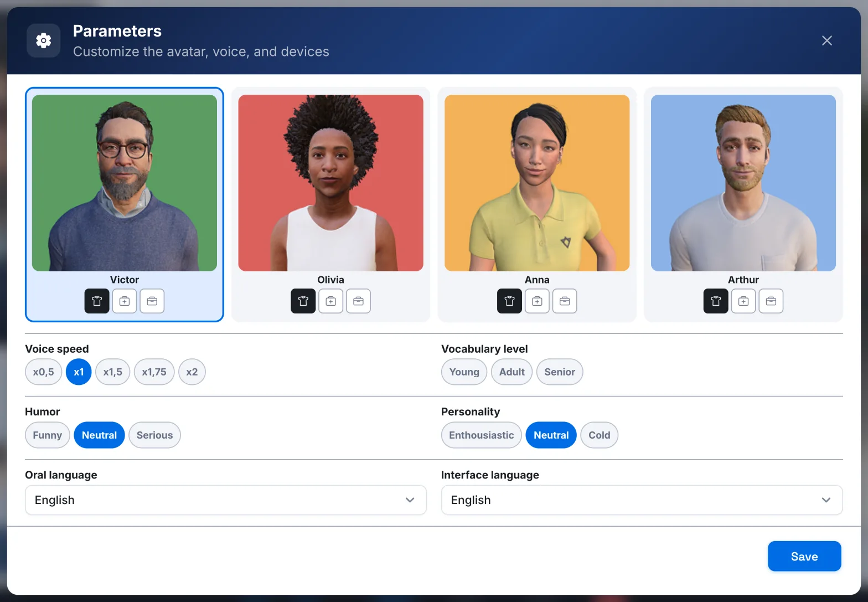Choose Arthur's medical kit outfit icon
Viewport: 868px width, 602px height.
click(743, 301)
